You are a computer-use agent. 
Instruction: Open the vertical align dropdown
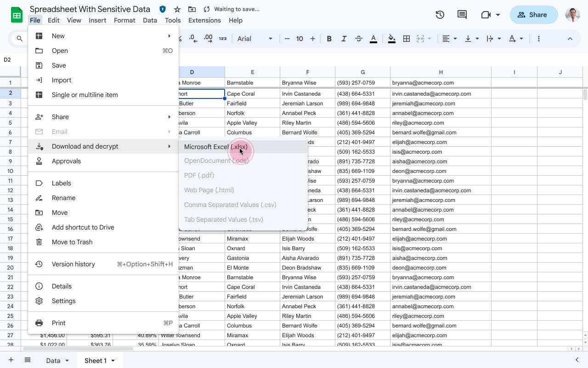coord(472,39)
